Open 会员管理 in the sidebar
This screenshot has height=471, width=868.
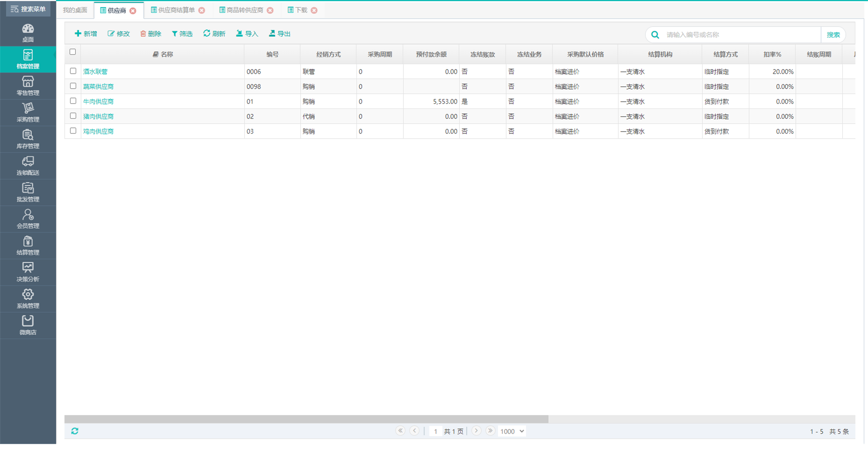28,219
